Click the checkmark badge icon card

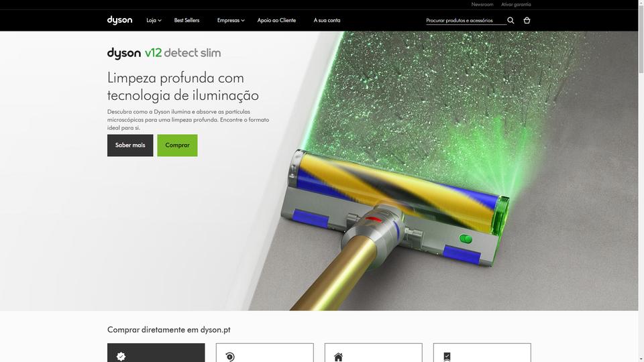[x=156, y=353]
